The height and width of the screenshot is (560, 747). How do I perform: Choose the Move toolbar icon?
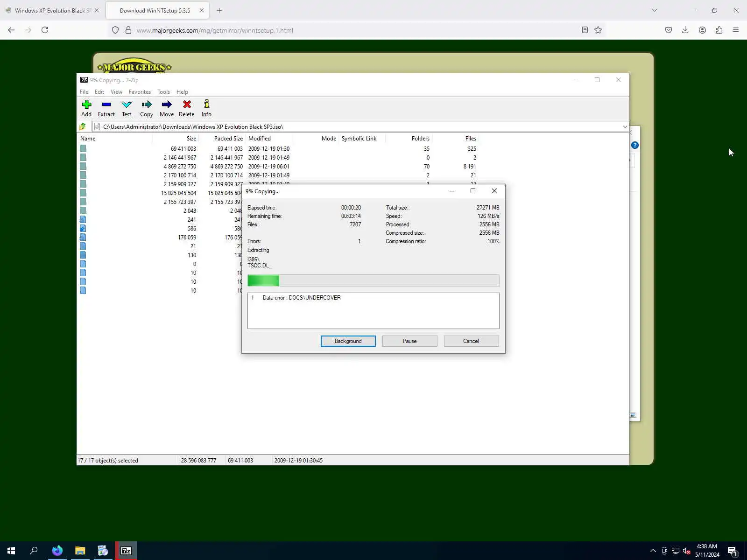click(167, 108)
